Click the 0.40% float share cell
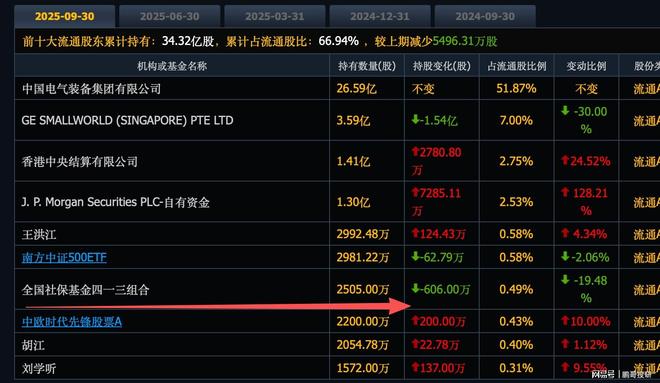This screenshot has height=383, width=660. tap(516, 345)
